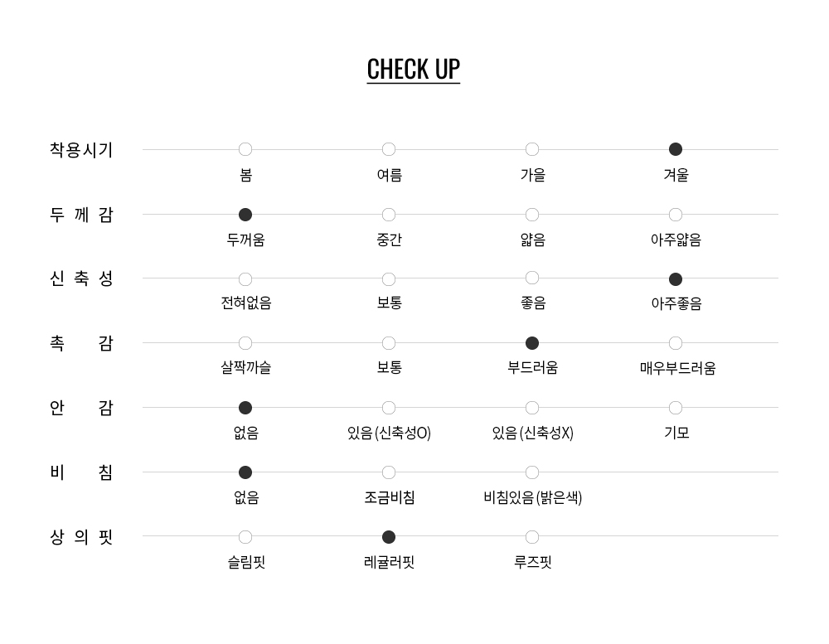Select the 슬림핏 fit circle
The image size is (829, 644).
[x=245, y=537]
